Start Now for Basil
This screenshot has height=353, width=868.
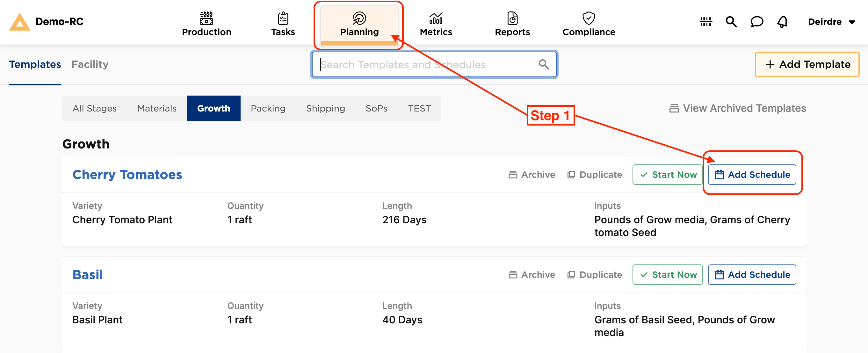click(668, 275)
